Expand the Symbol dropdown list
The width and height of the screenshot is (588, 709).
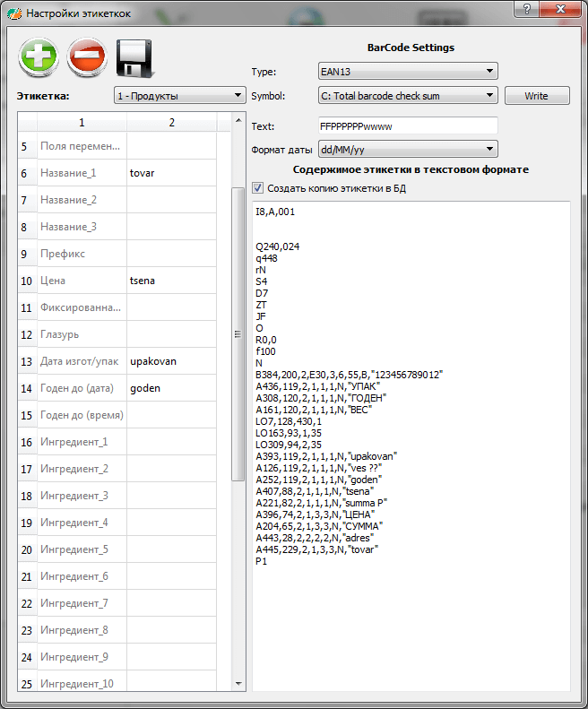(x=408, y=96)
